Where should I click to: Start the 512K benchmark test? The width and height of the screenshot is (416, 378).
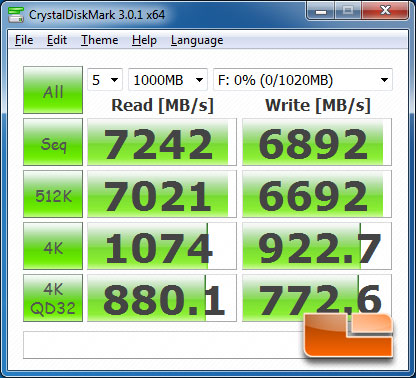pyautogui.click(x=53, y=194)
